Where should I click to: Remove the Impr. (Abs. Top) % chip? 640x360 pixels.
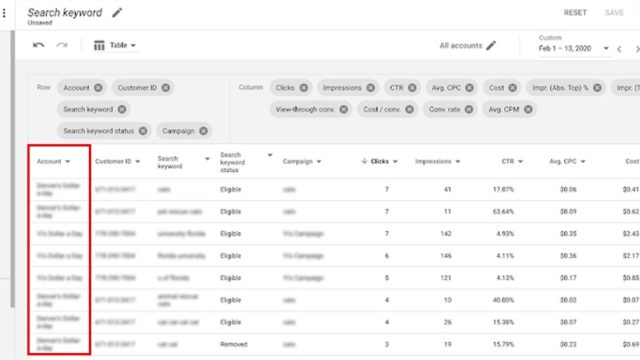597,88
